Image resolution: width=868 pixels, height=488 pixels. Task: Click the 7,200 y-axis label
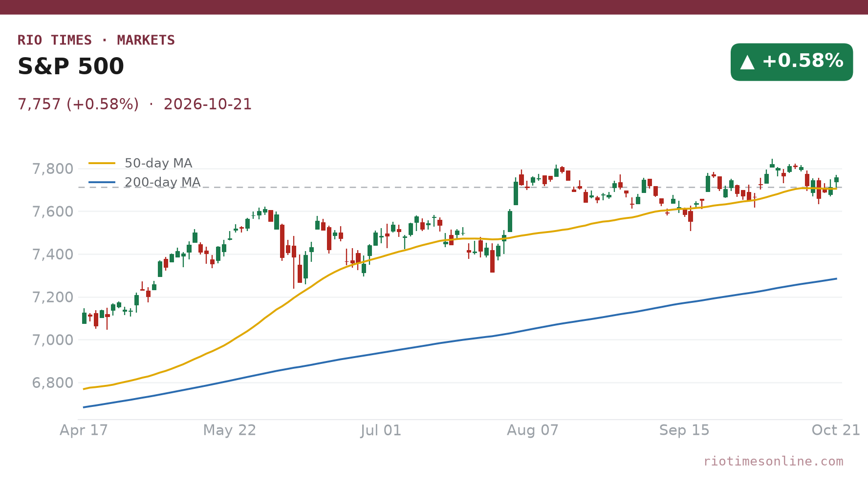pyautogui.click(x=52, y=297)
